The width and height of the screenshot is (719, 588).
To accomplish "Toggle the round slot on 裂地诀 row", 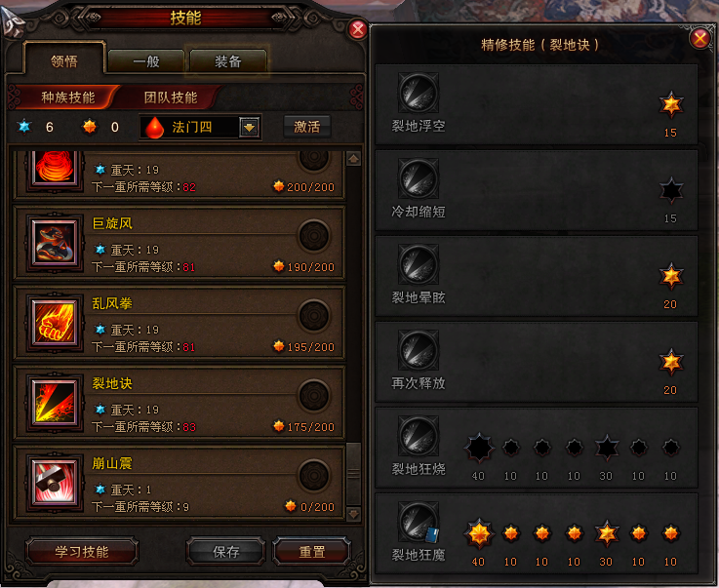I will point(314,396).
